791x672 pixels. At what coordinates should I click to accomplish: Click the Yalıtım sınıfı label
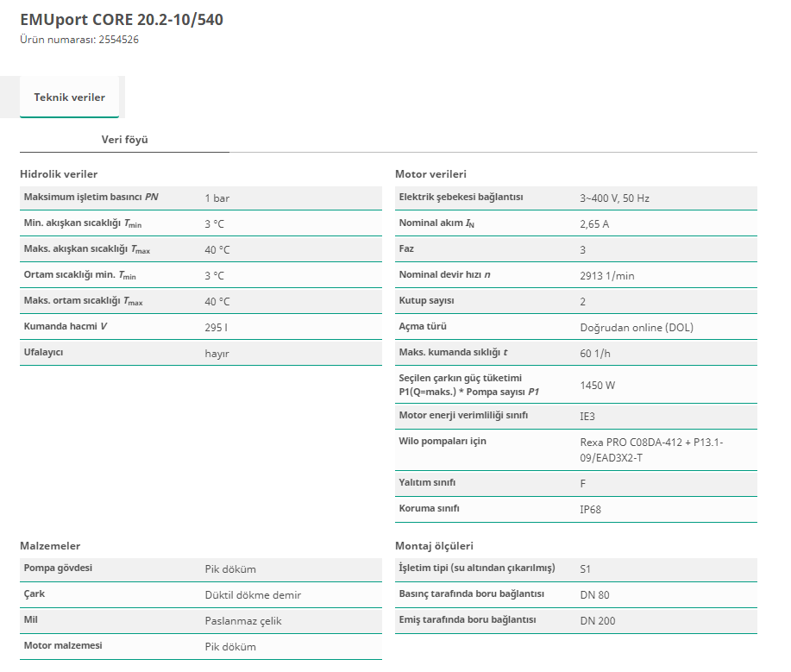427,482
